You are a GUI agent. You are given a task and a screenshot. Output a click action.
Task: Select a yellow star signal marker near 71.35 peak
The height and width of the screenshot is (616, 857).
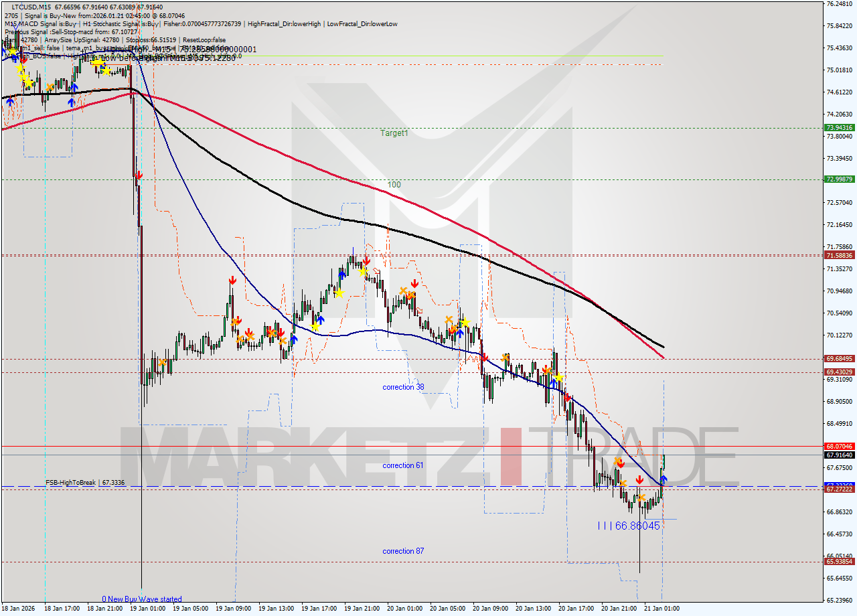pyautogui.click(x=363, y=273)
